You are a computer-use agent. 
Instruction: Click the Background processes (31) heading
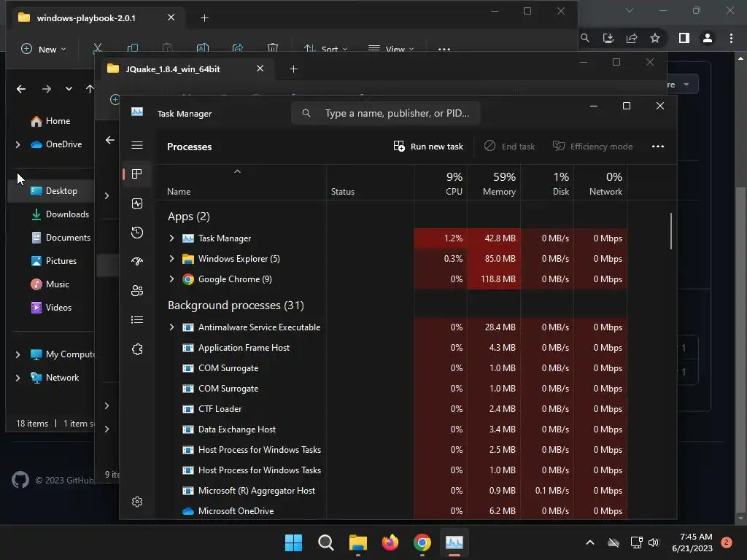pyautogui.click(x=236, y=306)
